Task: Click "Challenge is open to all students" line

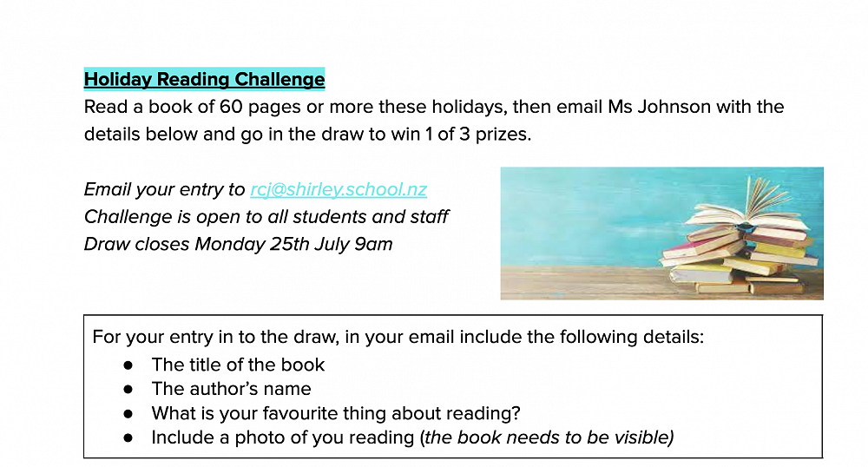Action: (x=266, y=216)
